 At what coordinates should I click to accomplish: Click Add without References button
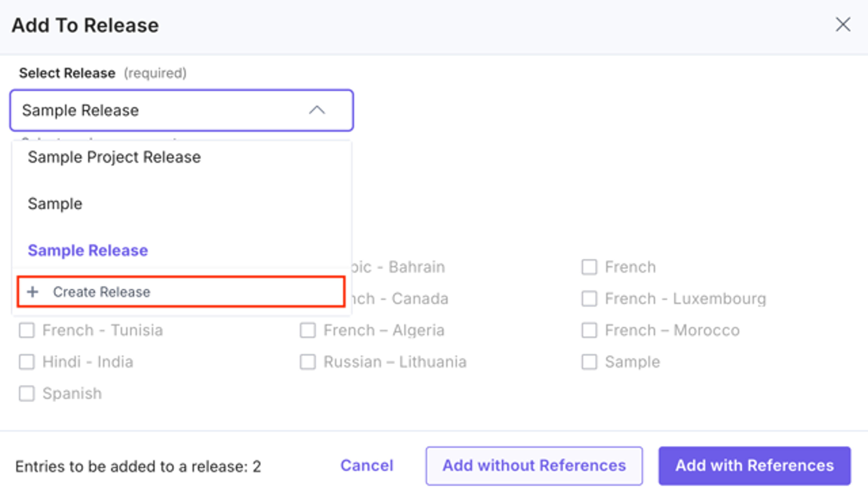click(534, 465)
